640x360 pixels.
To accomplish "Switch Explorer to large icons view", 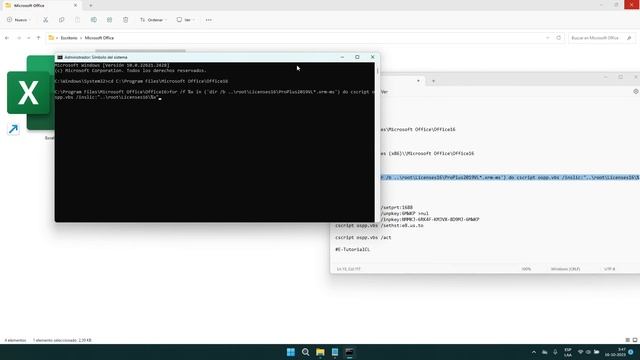I will coord(635,340).
